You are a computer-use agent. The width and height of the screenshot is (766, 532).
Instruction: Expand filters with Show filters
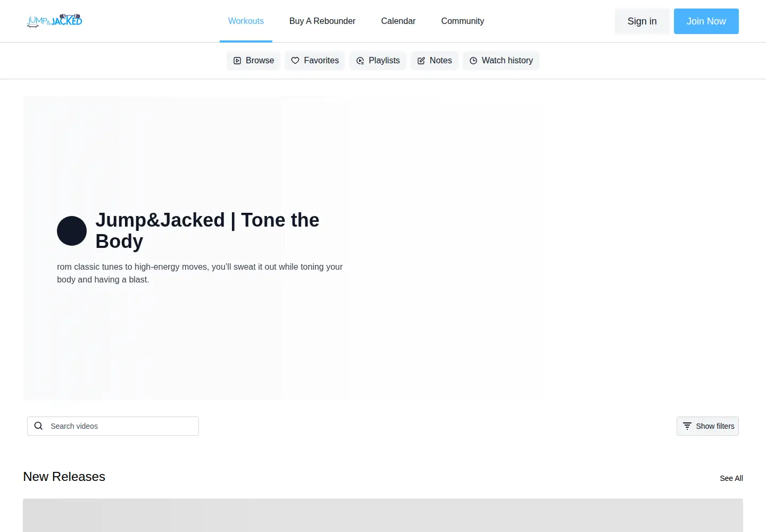[707, 426]
